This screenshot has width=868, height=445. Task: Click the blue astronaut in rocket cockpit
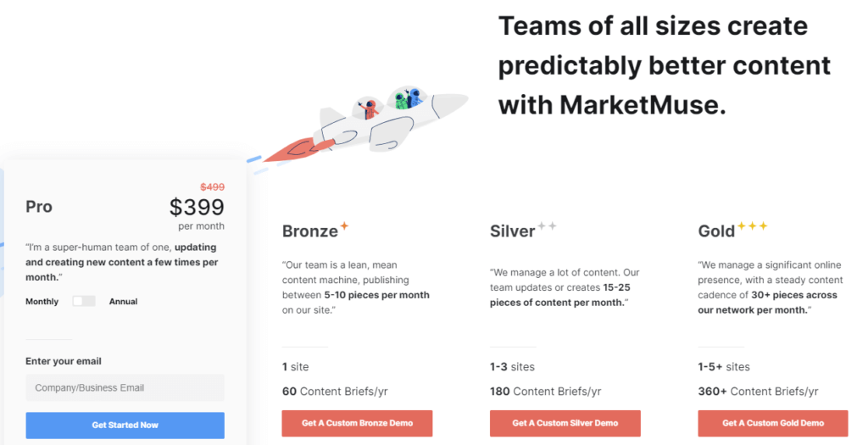[414, 97]
